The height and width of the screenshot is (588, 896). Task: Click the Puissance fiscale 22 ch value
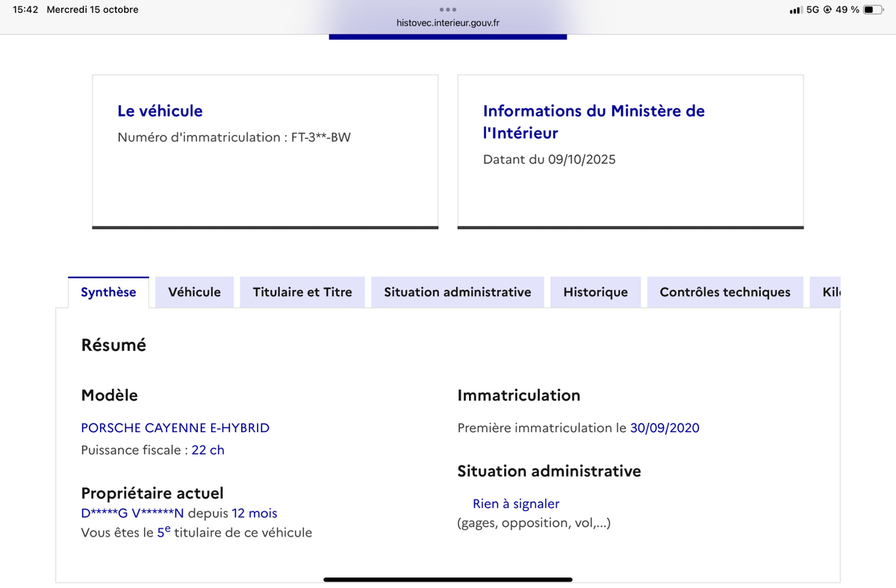tap(208, 450)
